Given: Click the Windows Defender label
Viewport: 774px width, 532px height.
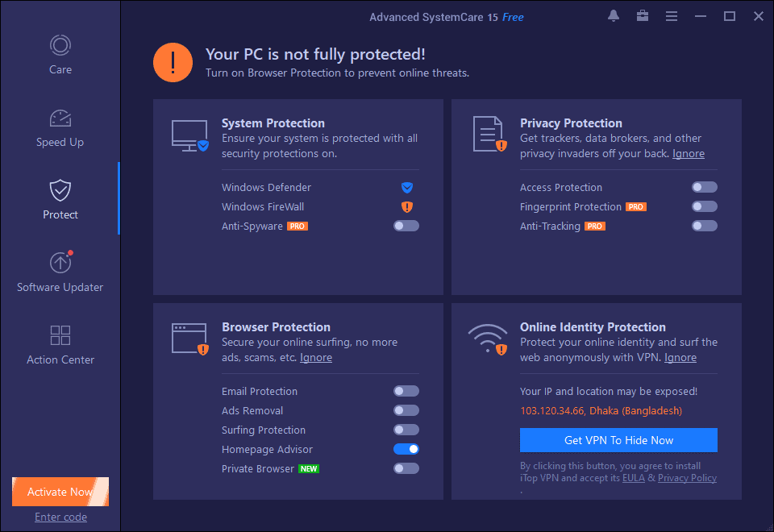Looking at the screenshot, I should [267, 188].
